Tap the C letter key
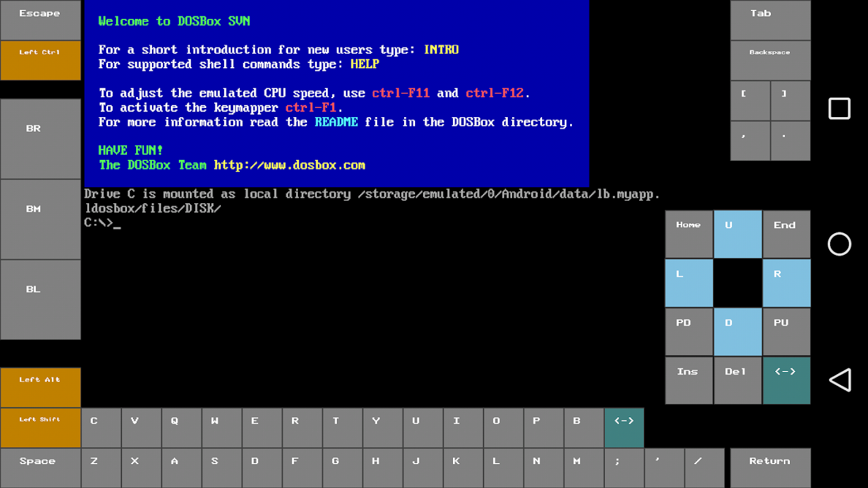 point(101,428)
